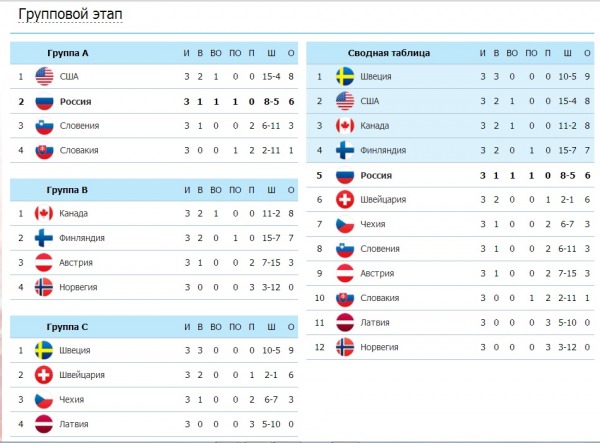Click the Finland flag in Группа B
Image resolution: width=600 pixels, height=443 pixels.
pos(44,238)
